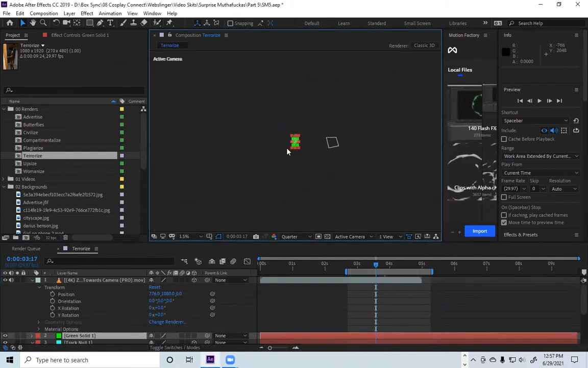Click the Windows taskbar search box
This screenshot has height=368, width=588.
pyautogui.click(x=62, y=360)
